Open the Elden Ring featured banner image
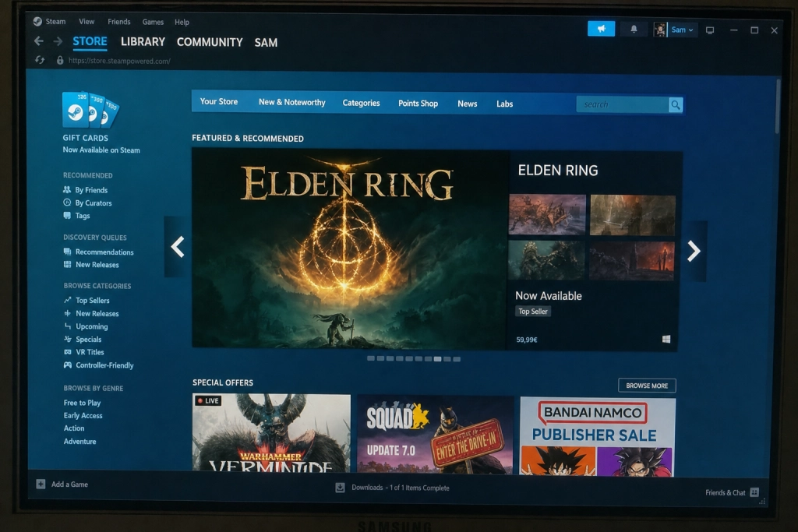798x532 pixels. (350, 248)
